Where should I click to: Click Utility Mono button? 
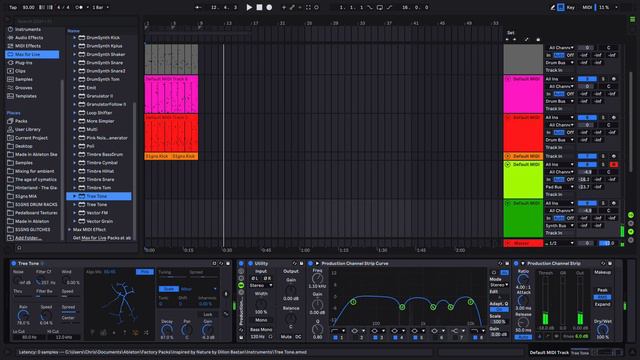(x=261, y=320)
